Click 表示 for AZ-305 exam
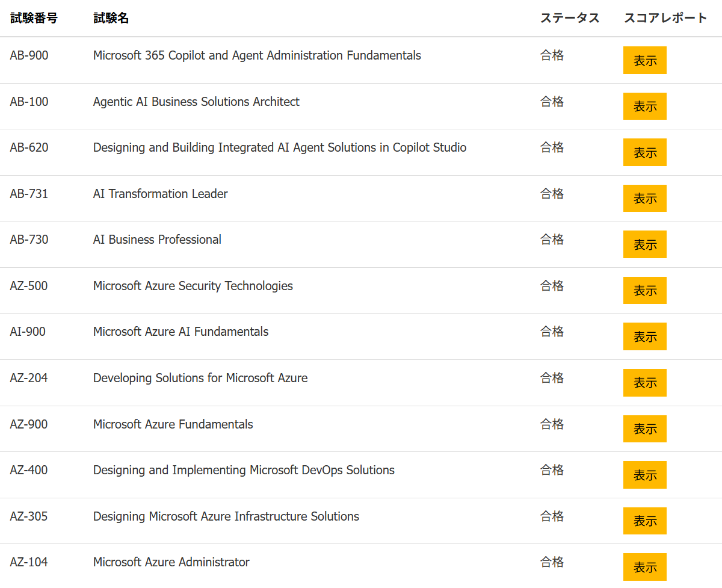Screen dimensions: 722x588 tap(645, 521)
